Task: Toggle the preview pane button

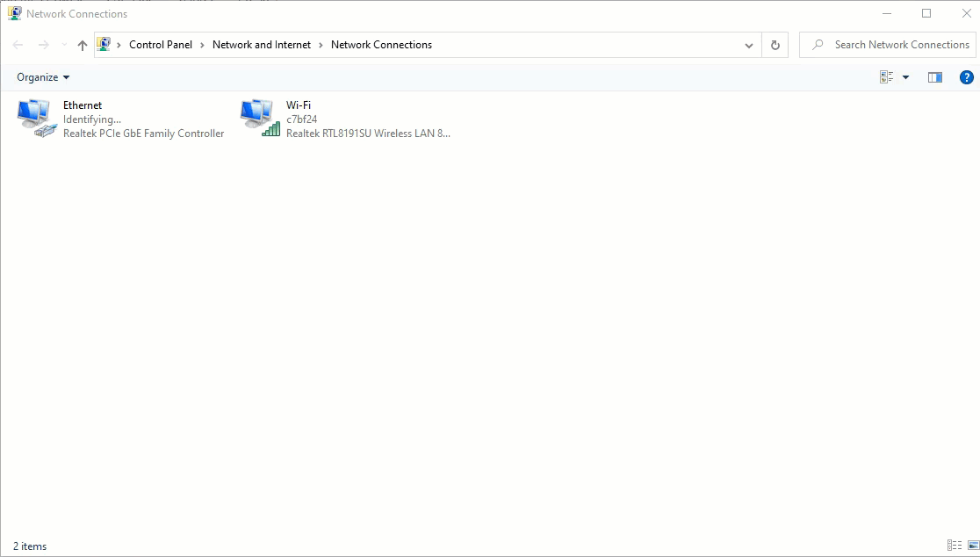Action: coord(935,77)
